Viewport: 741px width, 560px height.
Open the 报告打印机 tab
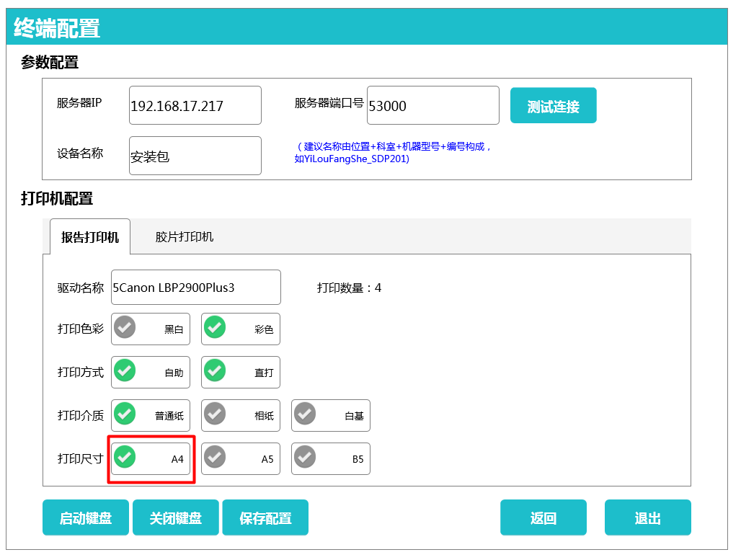pyautogui.click(x=90, y=237)
